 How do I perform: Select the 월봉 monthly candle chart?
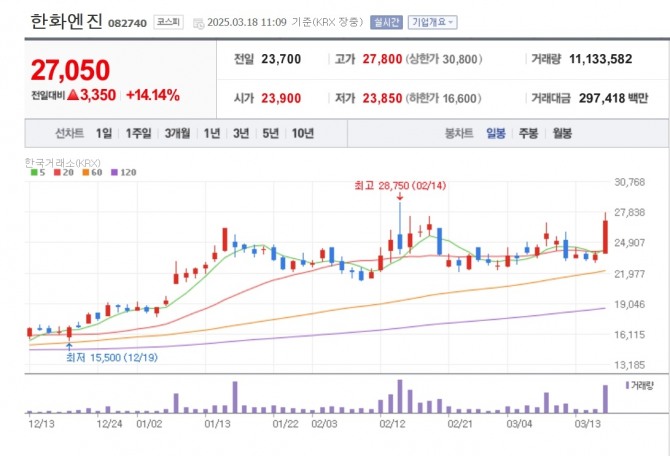tap(562, 133)
